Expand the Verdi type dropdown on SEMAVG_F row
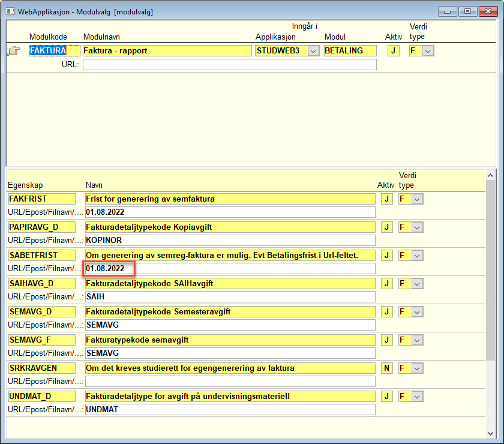The width and height of the screenshot is (504, 444). pyautogui.click(x=417, y=340)
